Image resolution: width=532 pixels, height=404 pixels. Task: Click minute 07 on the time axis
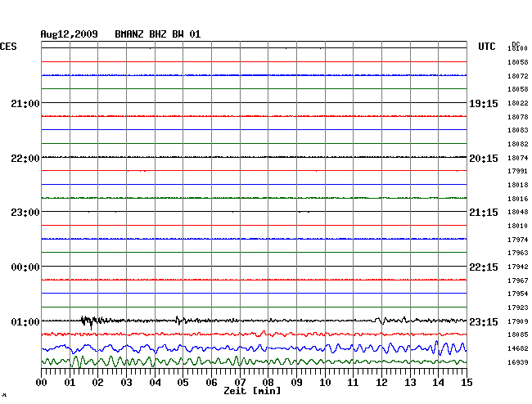click(x=240, y=383)
